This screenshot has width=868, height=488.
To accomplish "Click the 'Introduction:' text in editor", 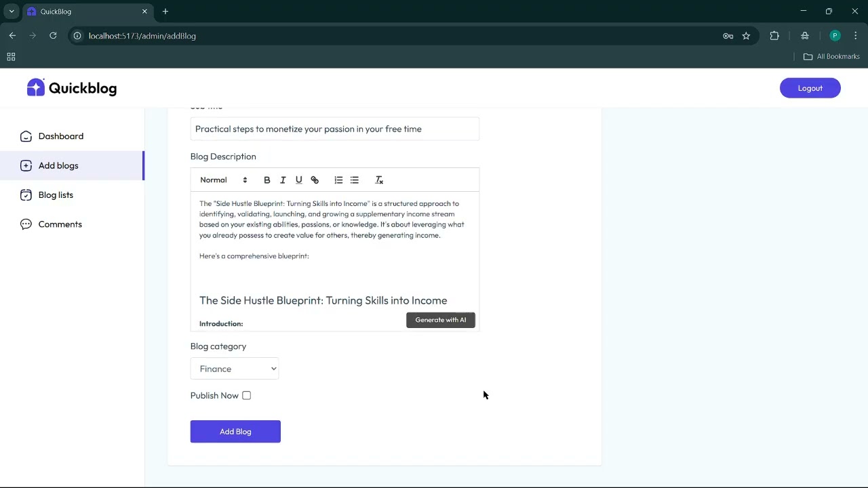I will pyautogui.click(x=221, y=324).
